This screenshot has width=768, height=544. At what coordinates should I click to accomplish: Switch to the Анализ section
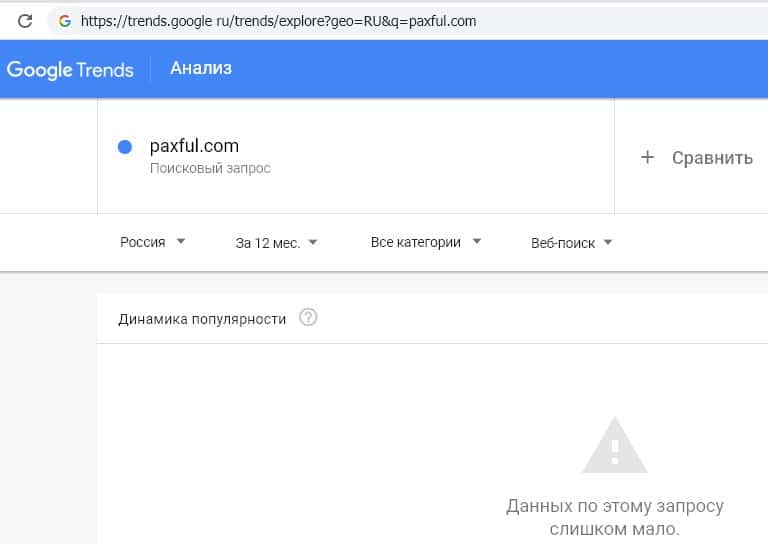pyautogui.click(x=201, y=68)
